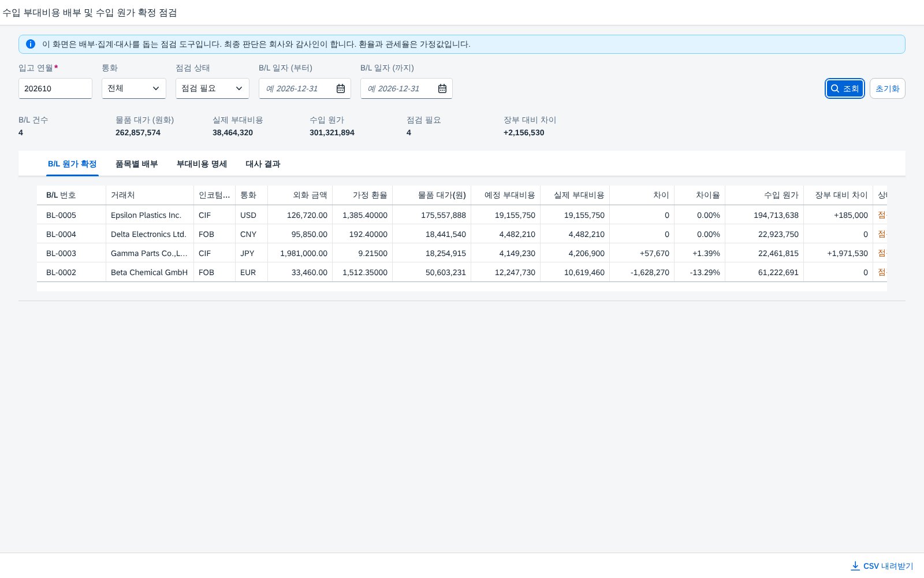Click the 상태 status column header
924x578 pixels.
[881, 195]
